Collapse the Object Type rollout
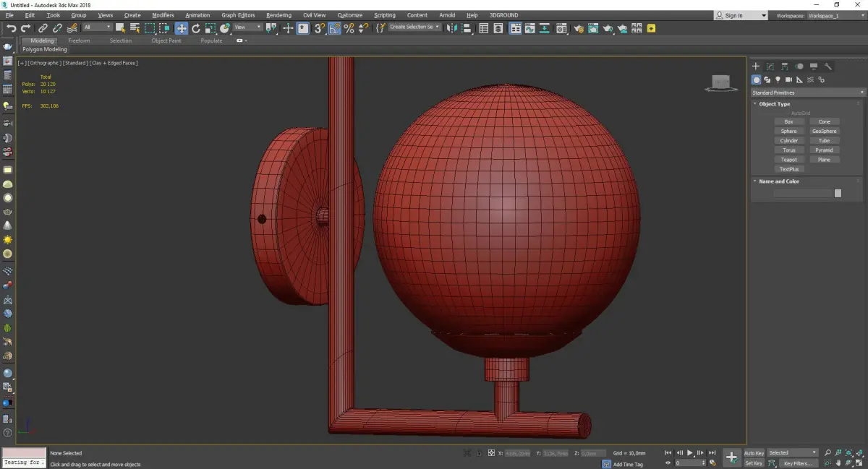Image resolution: width=868 pixels, height=469 pixels. tap(774, 104)
